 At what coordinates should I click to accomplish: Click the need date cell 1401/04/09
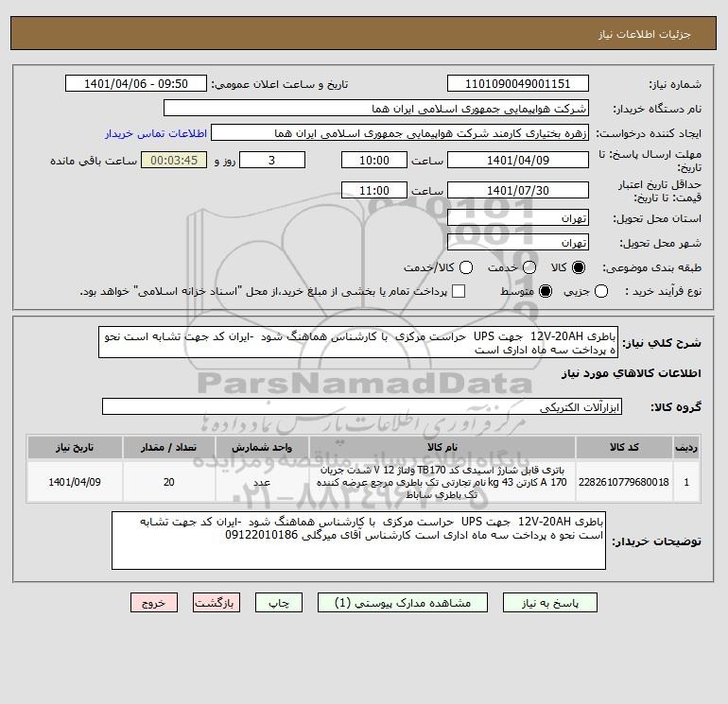[x=75, y=482]
